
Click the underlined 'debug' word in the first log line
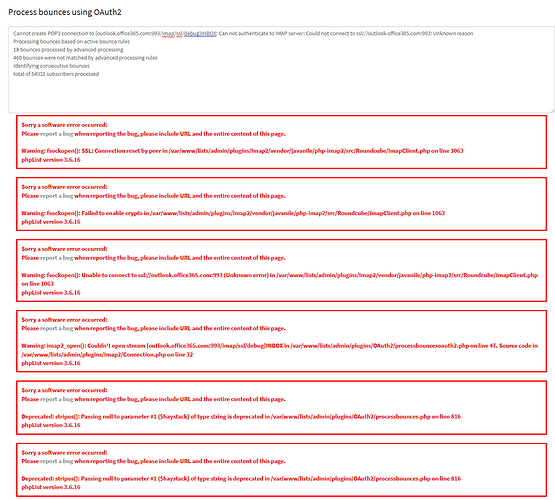pos(191,33)
